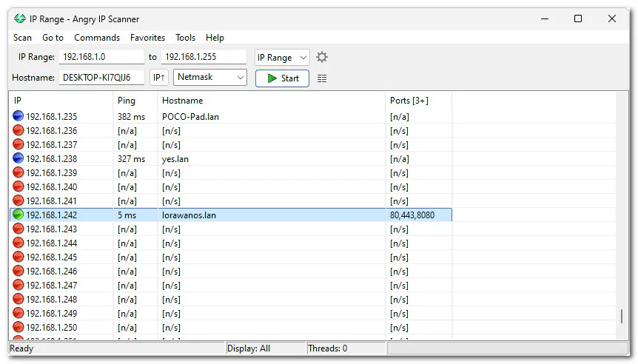Select IP address 192.168.1.240
638x364 pixels.
click(52, 187)
